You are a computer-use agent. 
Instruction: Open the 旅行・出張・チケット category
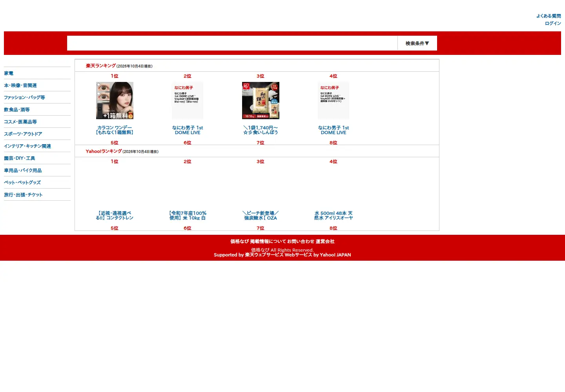tap(23, 195)
